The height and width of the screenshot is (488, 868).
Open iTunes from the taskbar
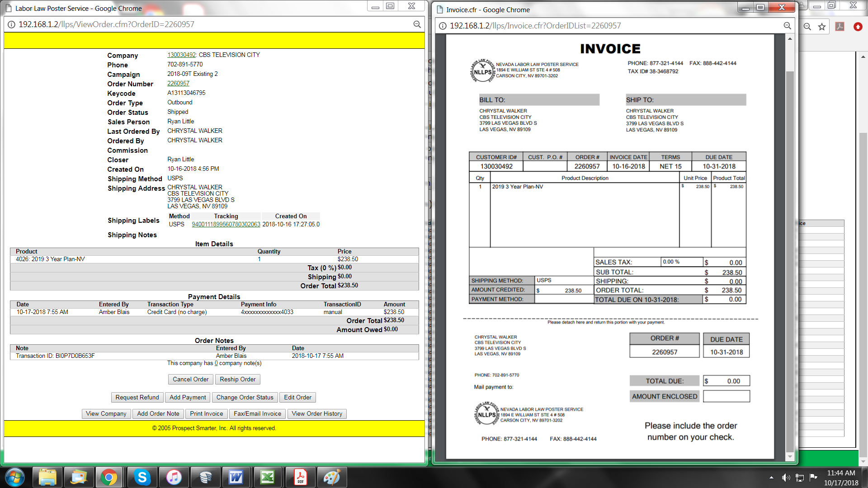174,477
